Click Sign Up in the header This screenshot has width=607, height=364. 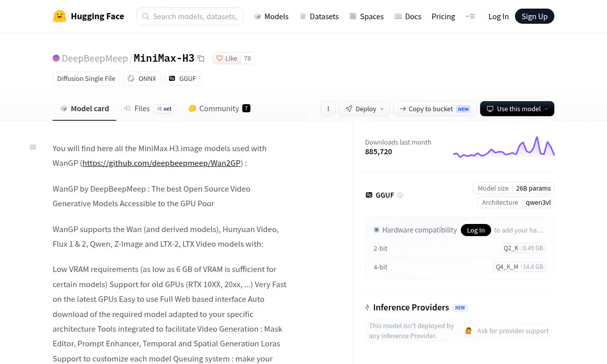[535, 16]
